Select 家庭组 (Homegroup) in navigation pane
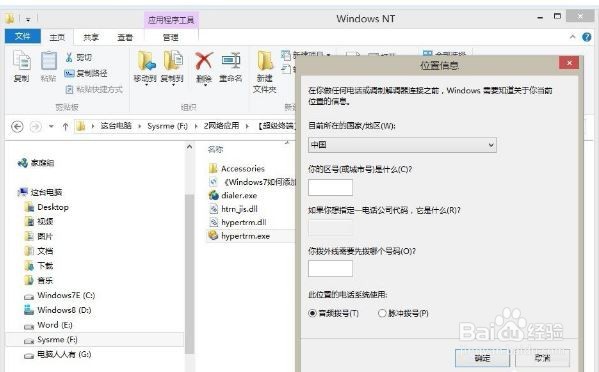Viewport: 599px width, 372px height. click(36, 163)
